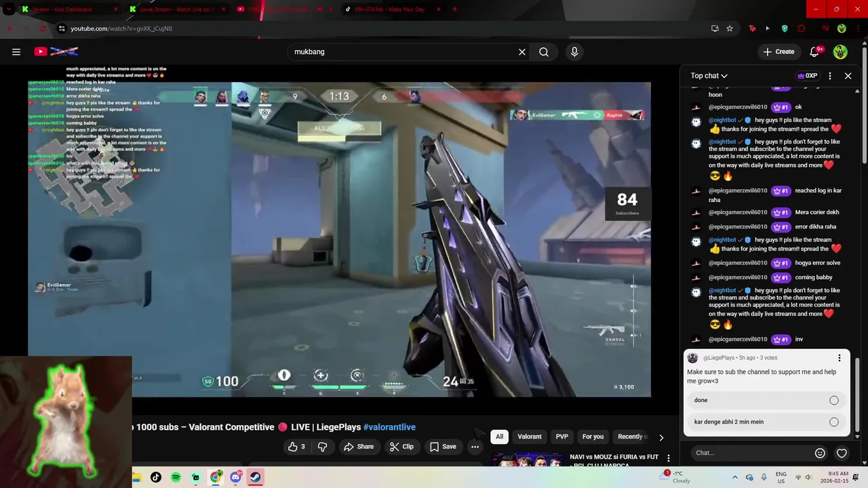
Task: Open the 0XP channel points button
Action: click(807, 76)
